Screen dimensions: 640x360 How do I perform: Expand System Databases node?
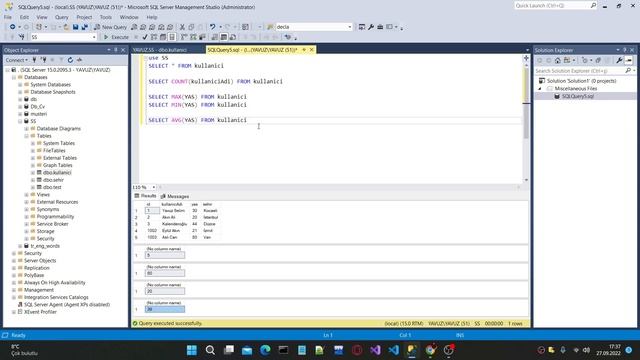pos(20,84)
